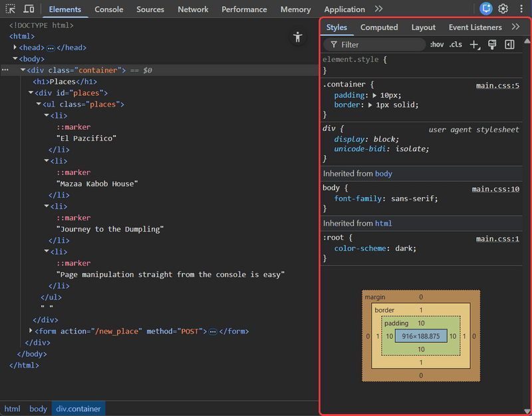Select the inspect element tool
This screenshot has width=532, height=416.
click(9, 9)
